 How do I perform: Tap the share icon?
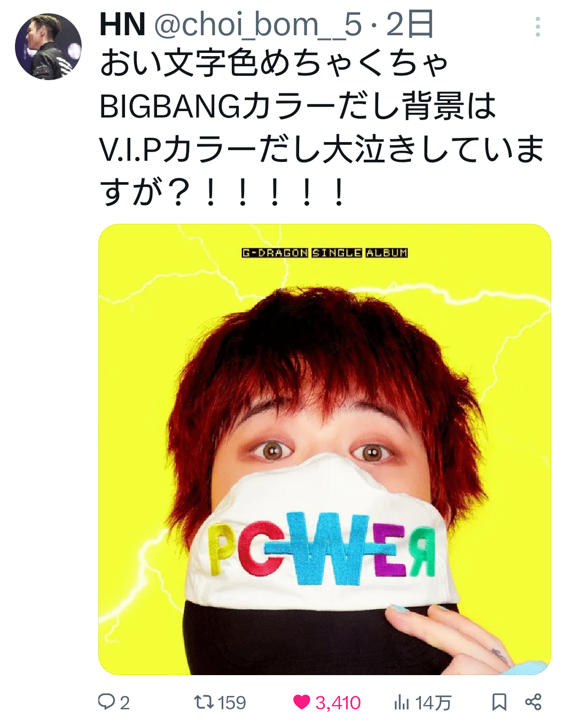click(x=533, y=702)
